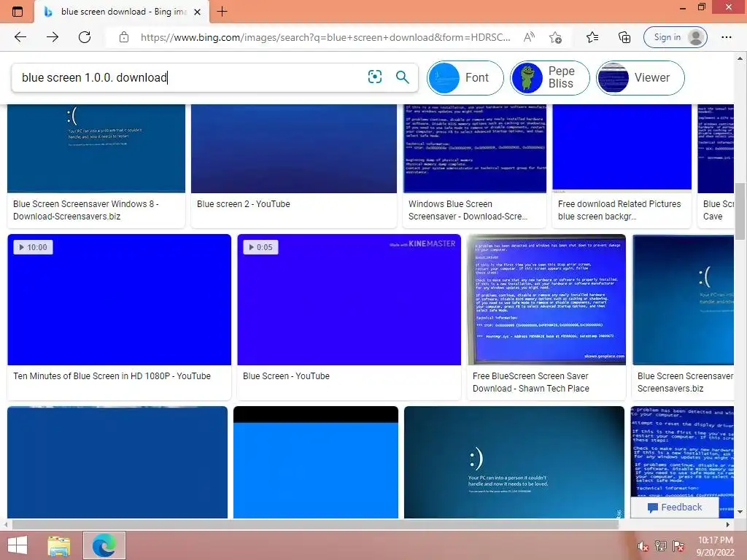Go back to the previous page
Screen dimensions: 747x560
pyautogui.click(x=20, y=37)
